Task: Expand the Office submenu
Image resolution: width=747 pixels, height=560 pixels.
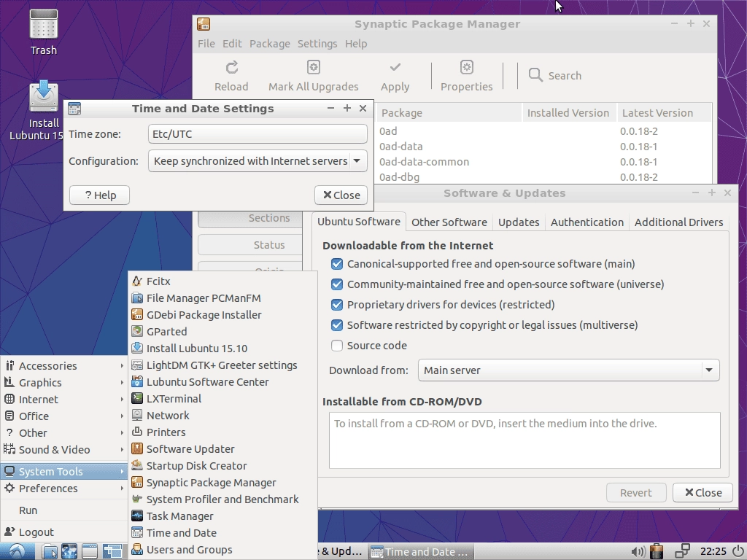Action: [64, 416]
